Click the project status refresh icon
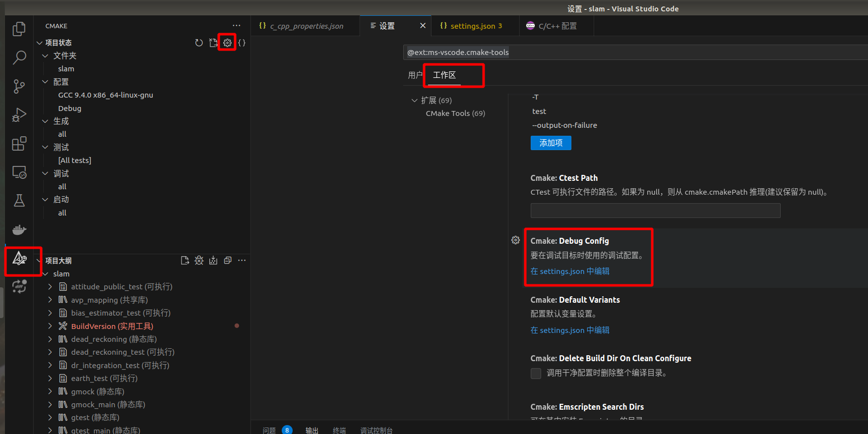 coord(199,43)
